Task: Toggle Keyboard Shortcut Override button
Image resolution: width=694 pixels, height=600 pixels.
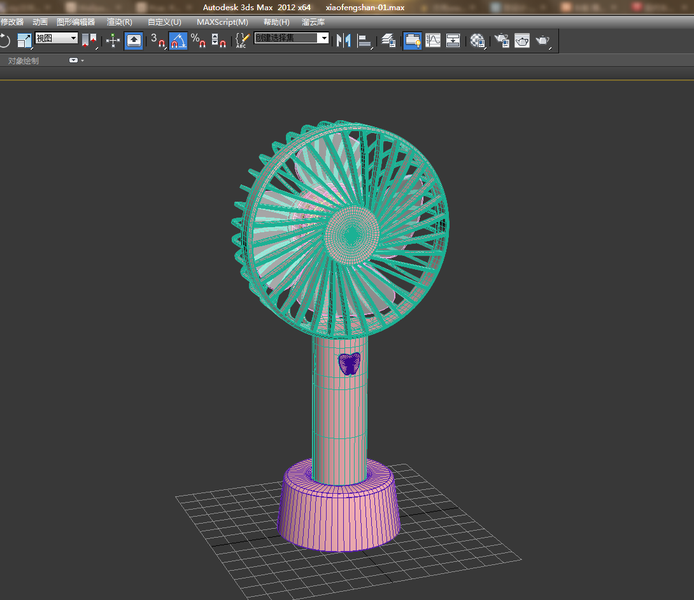Action: pyautogui.click(x=134, y=40)
